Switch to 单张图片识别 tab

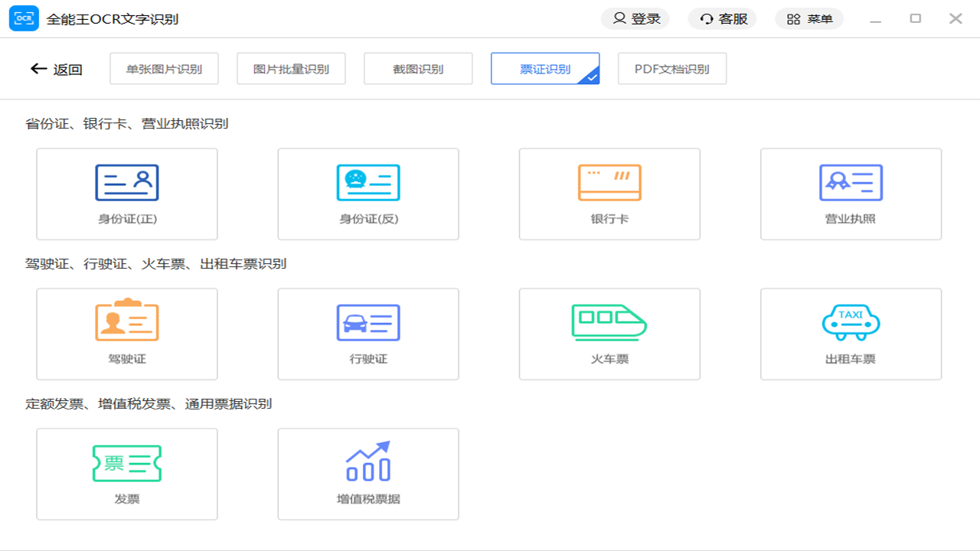coord(164,68)
